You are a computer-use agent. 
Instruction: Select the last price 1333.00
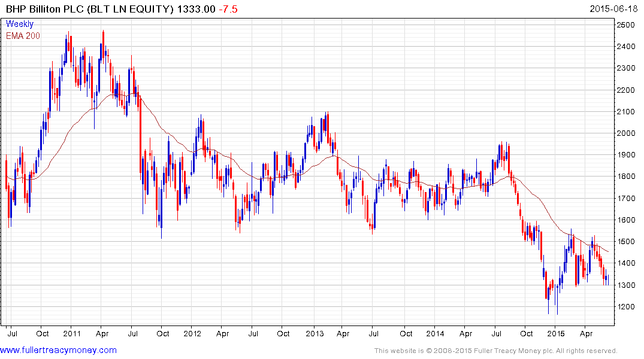point(196,9)
